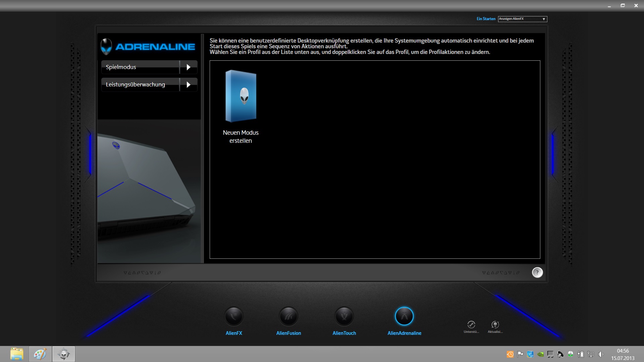The image size is (644, 362).
Task: Click the Neuen Modus erstellen label
Action: point(240,137)
